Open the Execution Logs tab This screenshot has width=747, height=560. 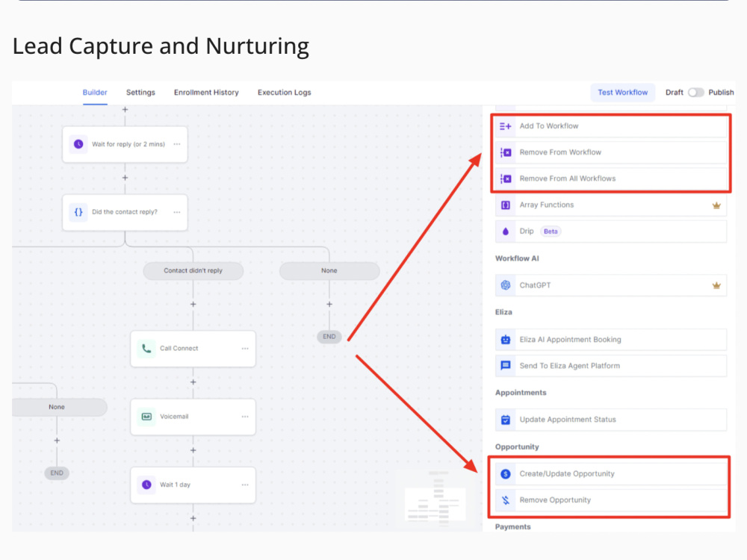coord(285,93)
